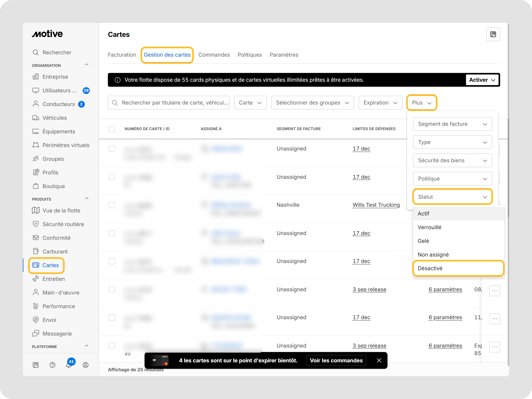The width and height of the screenshot is (532, 399).
Task: Open the help question mark icon
Action: click(x=52, y=365)
